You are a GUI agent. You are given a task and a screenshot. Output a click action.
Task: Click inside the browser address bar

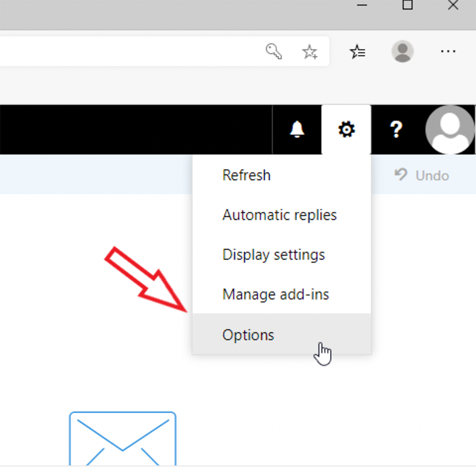[127, 51]
